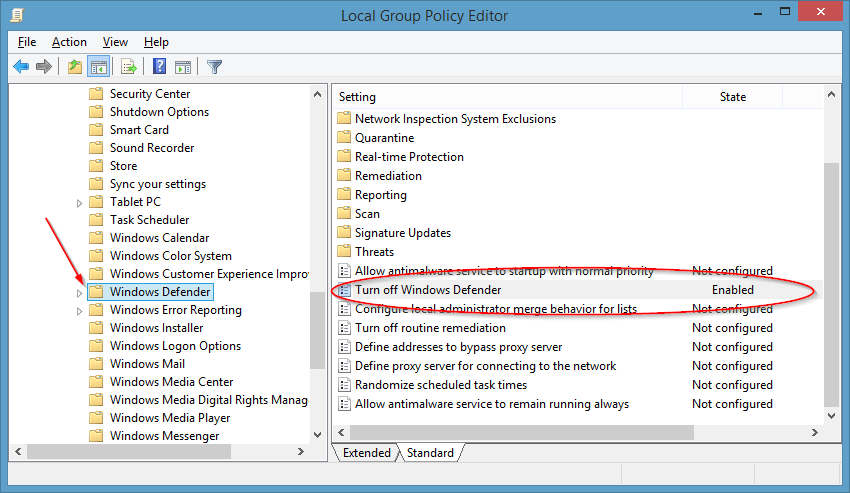The height and width of the screenshot is (493, 850).
Task: Sort by the State column header
Action: tap(732, 97)
